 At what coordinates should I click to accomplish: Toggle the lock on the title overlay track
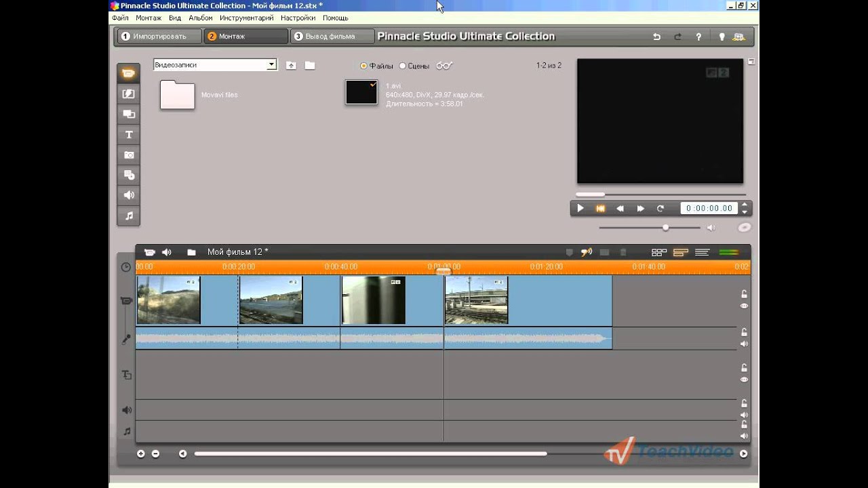pyautogui.click(x=744, y=368)
